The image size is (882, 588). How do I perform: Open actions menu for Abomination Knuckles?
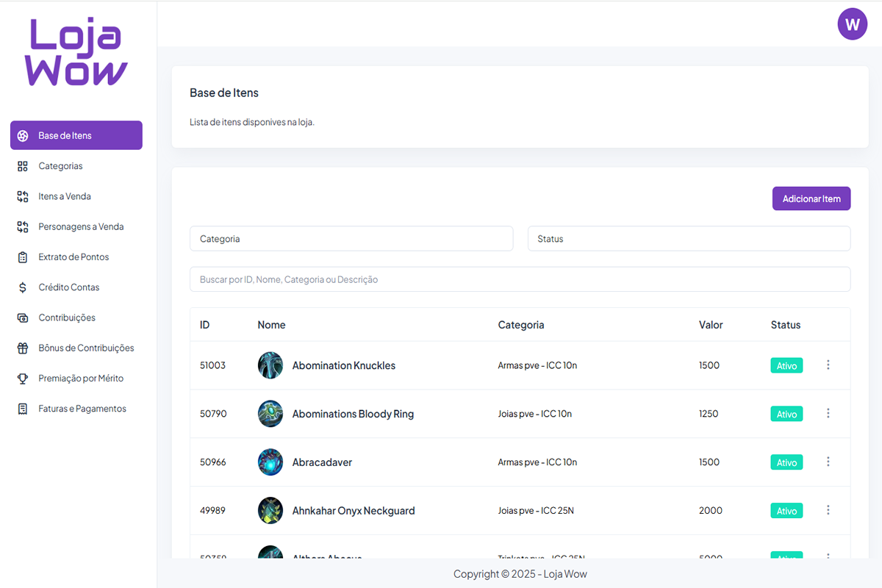(828, 365)
